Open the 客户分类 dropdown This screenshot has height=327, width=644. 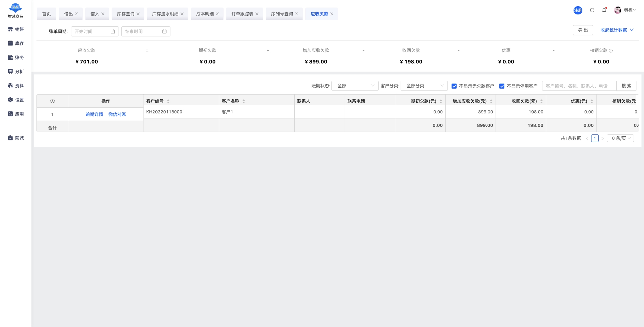(424, 86)
